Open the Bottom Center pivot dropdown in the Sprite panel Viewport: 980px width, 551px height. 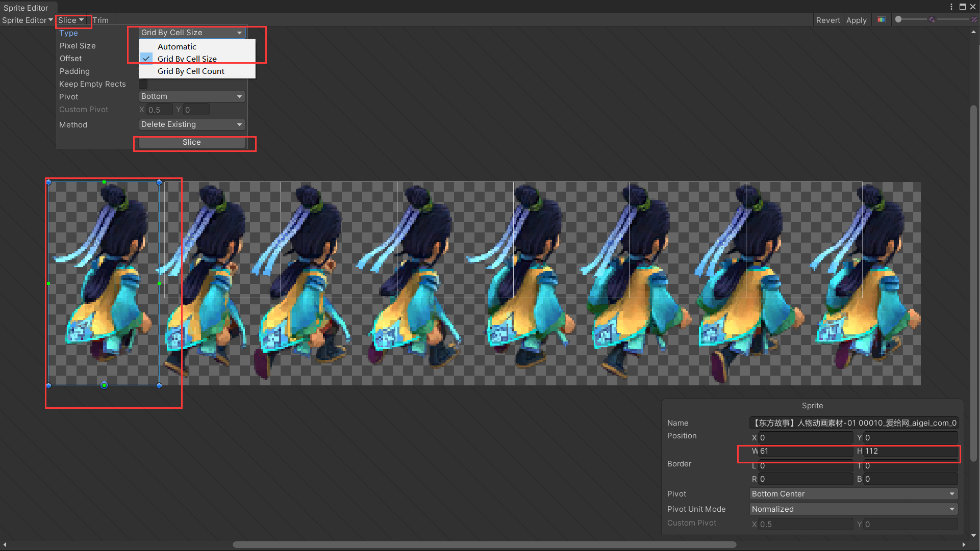853,494
